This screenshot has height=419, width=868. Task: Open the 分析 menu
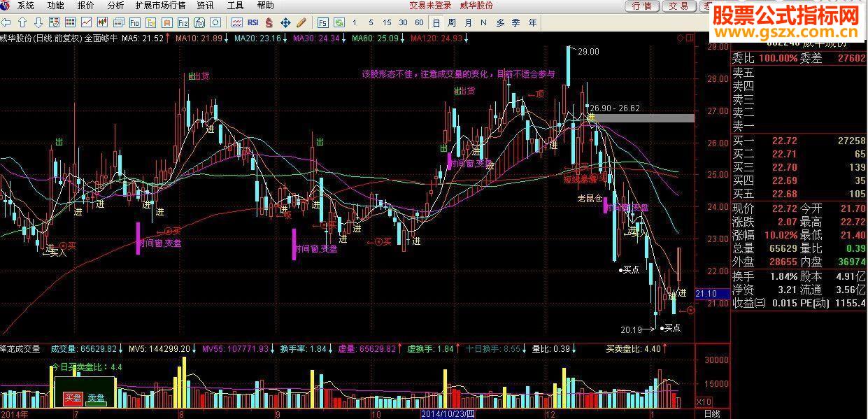116,6
